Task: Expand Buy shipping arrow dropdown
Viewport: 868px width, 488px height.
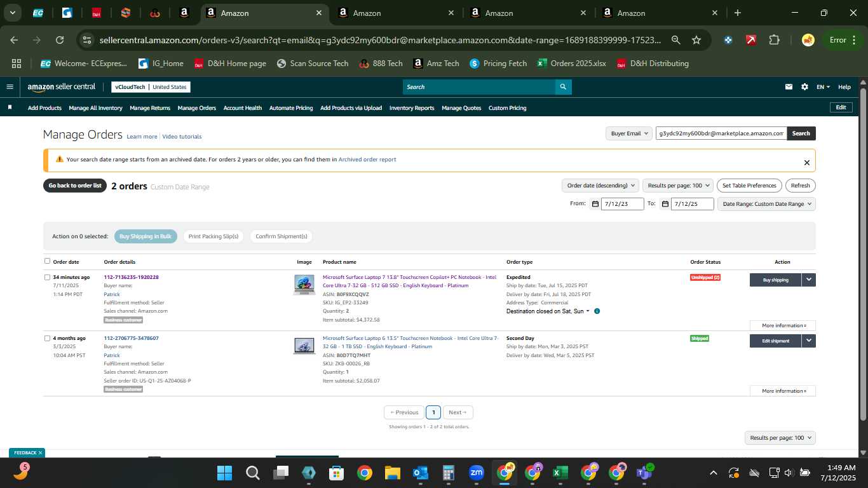Action: [808, 280]
